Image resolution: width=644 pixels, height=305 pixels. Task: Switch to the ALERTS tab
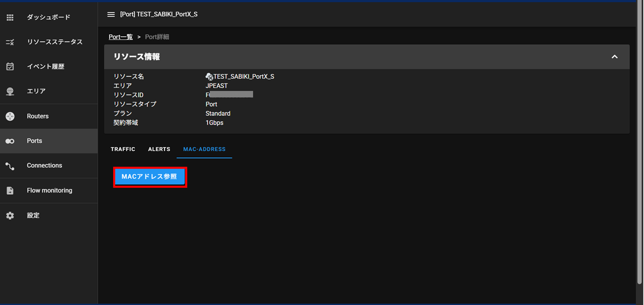click(159, 149)
